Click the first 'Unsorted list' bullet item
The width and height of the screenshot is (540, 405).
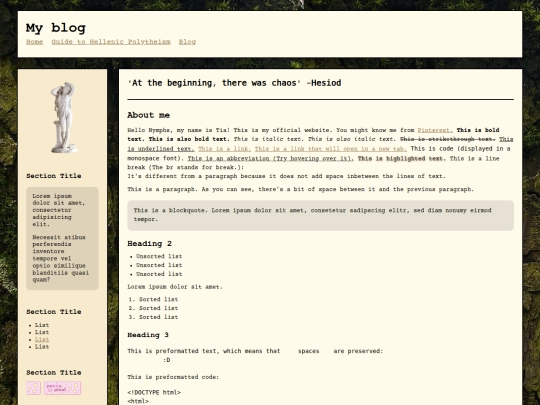[x=159, y=256]
